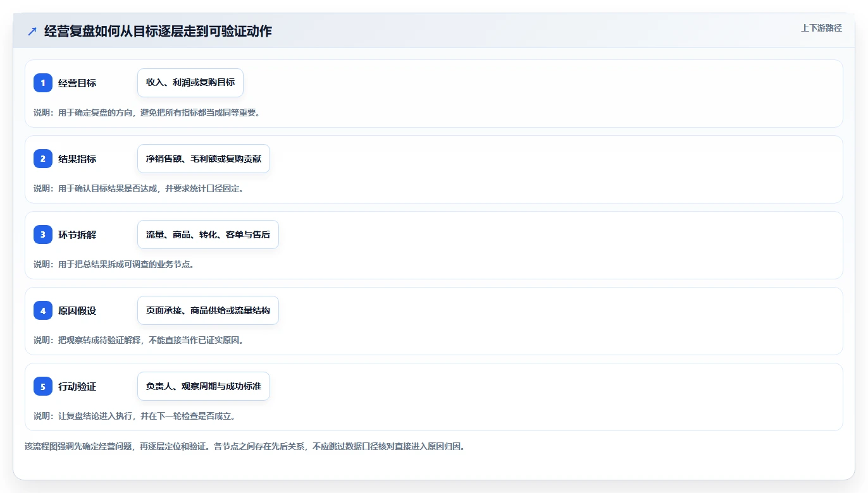Click the note 用于确定复盘的方向
The height and width of the screenshot is (493, 868).
point(147,113)
